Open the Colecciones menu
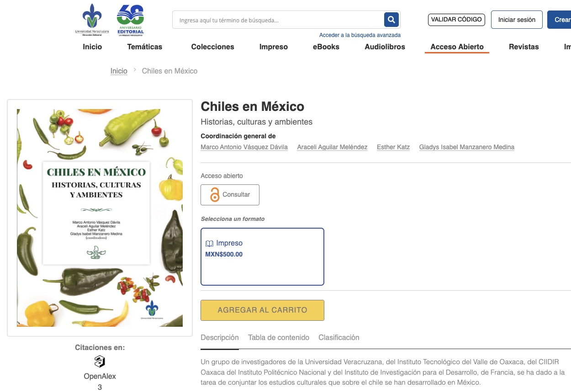The height and width of the screenshot is (392, 571). (212, 47)
